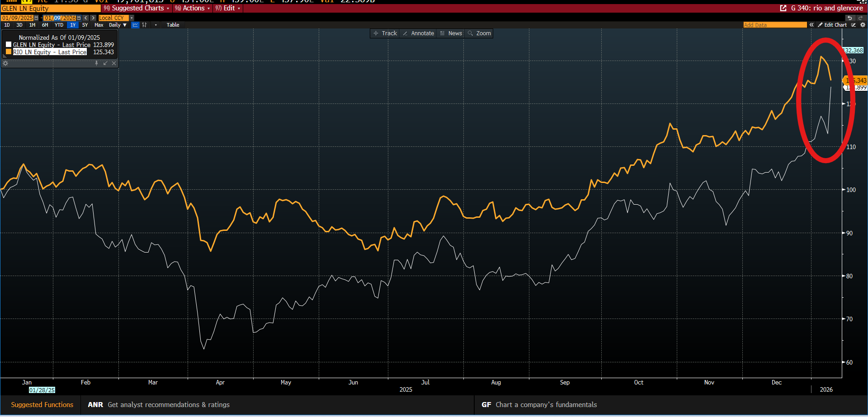This screenshot has width=868, height=417.
Task: Select the 1Y time range
Action: [x=73, y=25]
